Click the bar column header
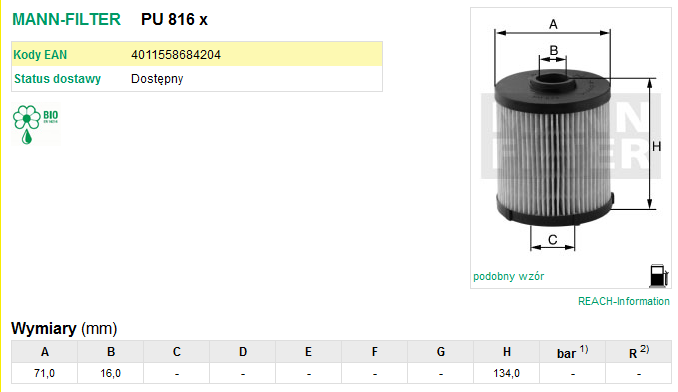 click(572, 352)
